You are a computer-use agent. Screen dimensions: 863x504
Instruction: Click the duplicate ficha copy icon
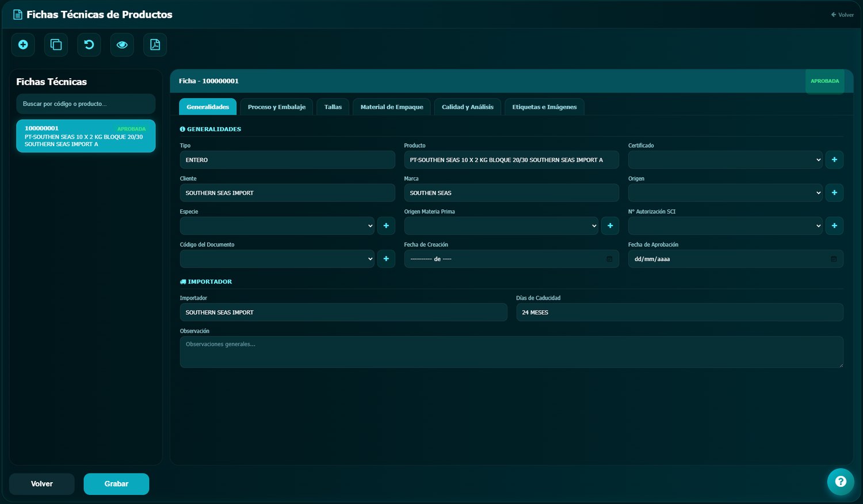tap(56, 44)
